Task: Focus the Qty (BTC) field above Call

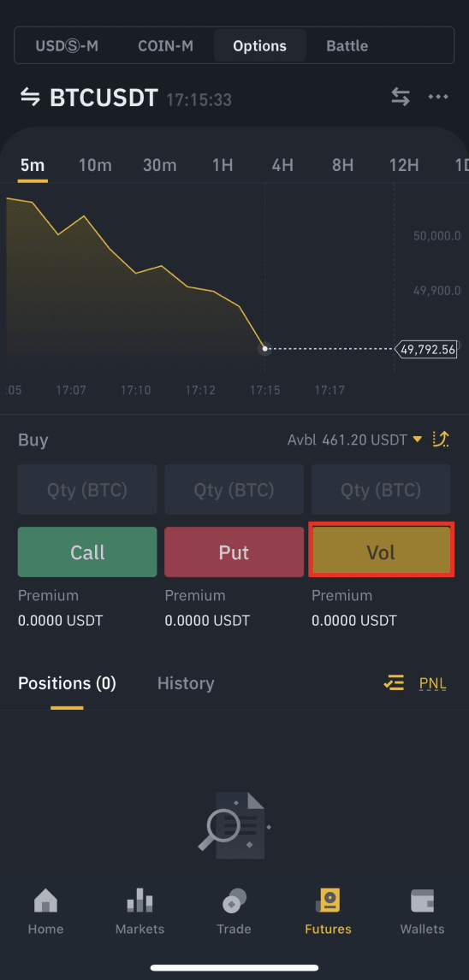Action: click(x=87, y=489)
